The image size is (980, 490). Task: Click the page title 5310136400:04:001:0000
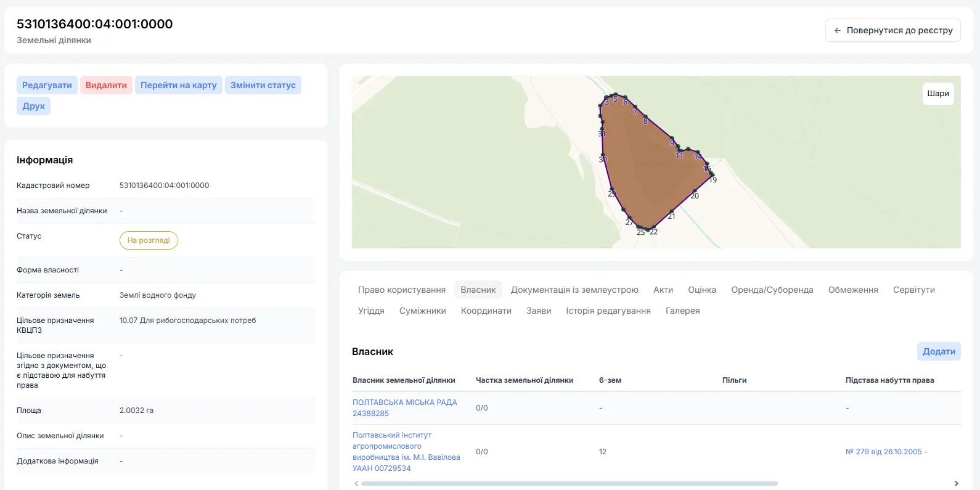[95, 24]
